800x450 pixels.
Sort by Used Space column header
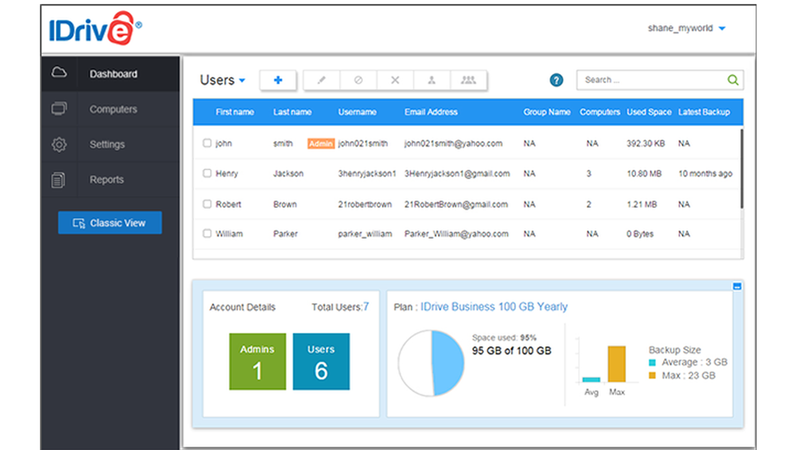[x=649, y=112]
